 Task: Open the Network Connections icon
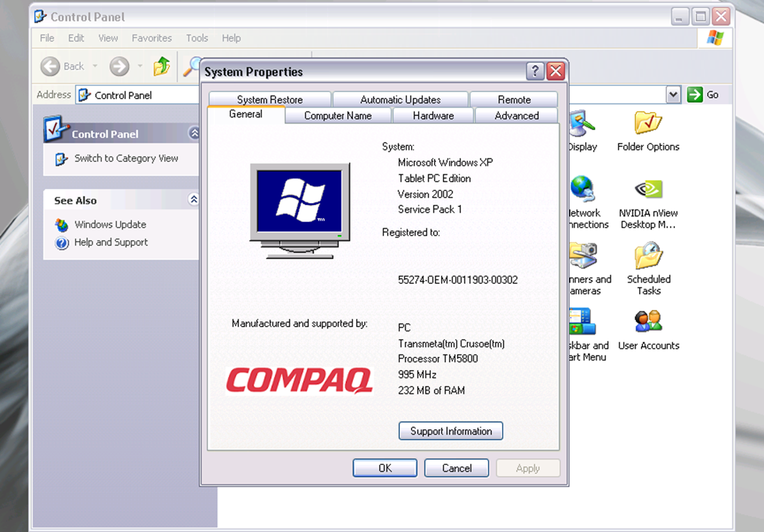pyautogui.click(x=582, y=189)
